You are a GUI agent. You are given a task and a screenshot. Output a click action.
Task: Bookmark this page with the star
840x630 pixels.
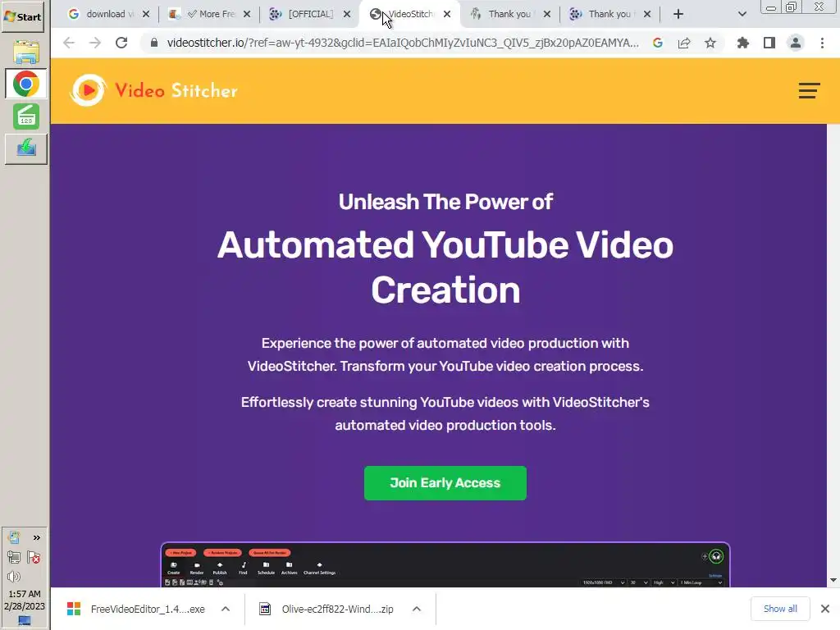click(x=710, y=43)
